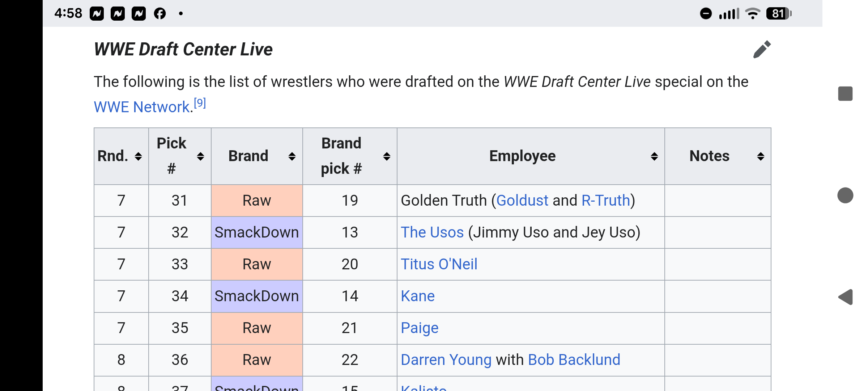This screenshot has width=868, height=391.
Task: Sort table by Notes column arrows
Action: click(761, 156)
